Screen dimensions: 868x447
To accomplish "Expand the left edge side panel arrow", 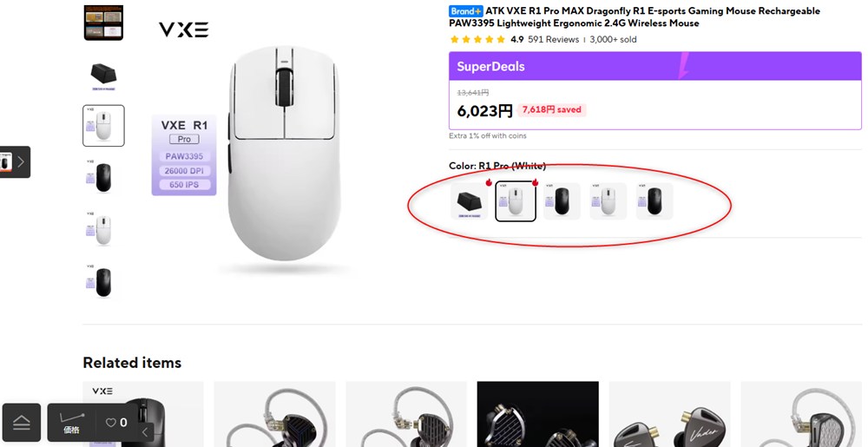I will (x=21, y=161).
